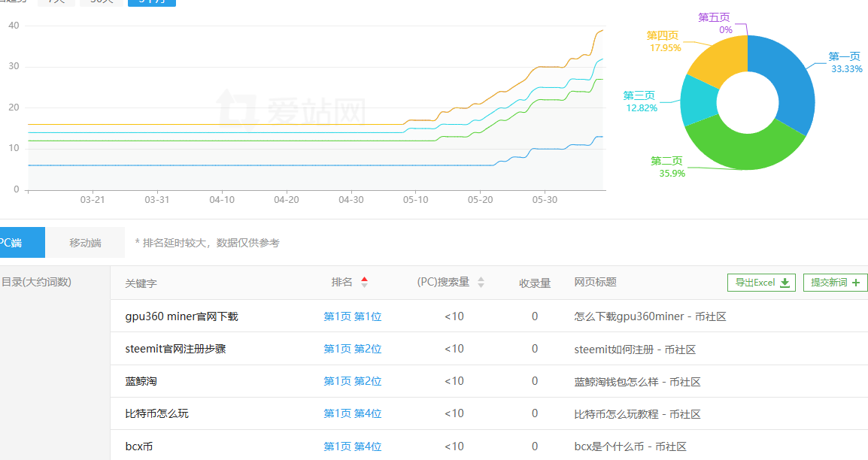Screen dimensions: 868x460
Task: Sort by PC search volume arrows
Action: pos(481,282)
